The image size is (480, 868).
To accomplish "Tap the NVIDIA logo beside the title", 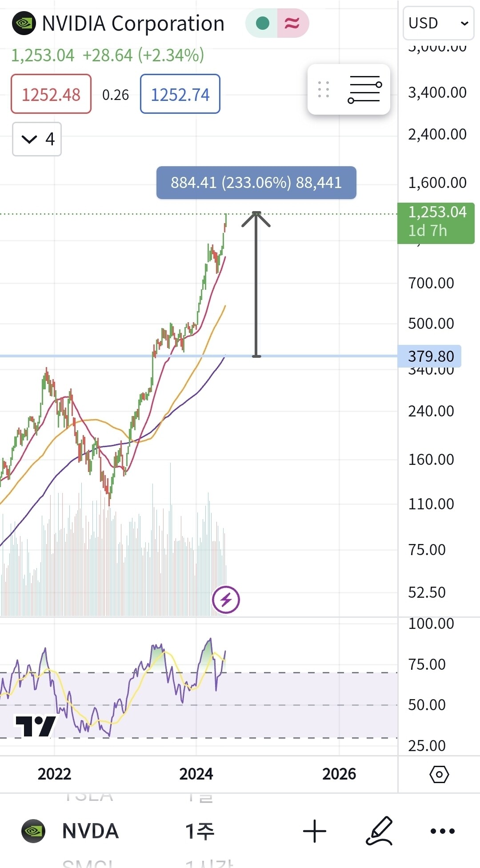I will pyautogui.click(x=24, y=23).
